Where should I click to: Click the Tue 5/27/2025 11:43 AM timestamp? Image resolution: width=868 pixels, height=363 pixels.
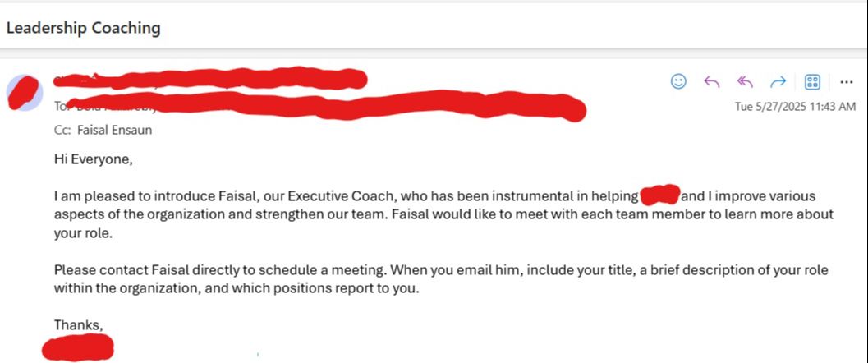(795, 107)
